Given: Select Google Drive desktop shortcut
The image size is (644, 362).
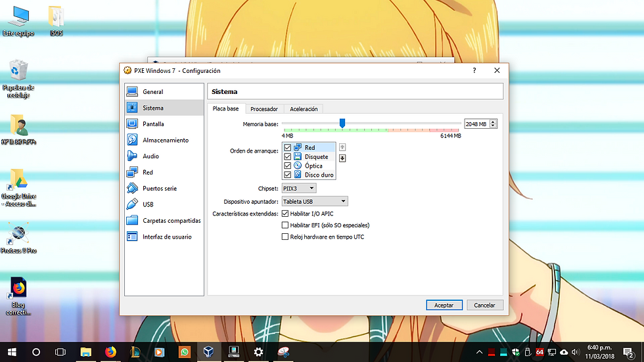Looking at the screenshot, I should 18,187.
